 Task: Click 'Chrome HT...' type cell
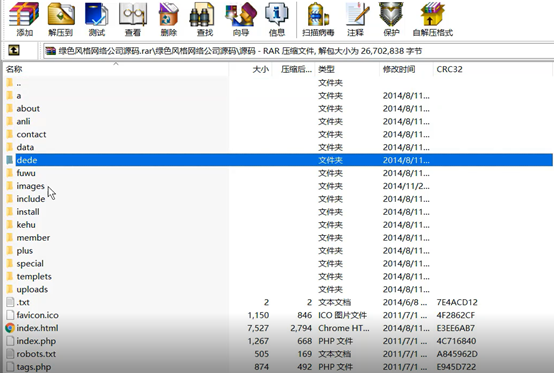[344, 328]
